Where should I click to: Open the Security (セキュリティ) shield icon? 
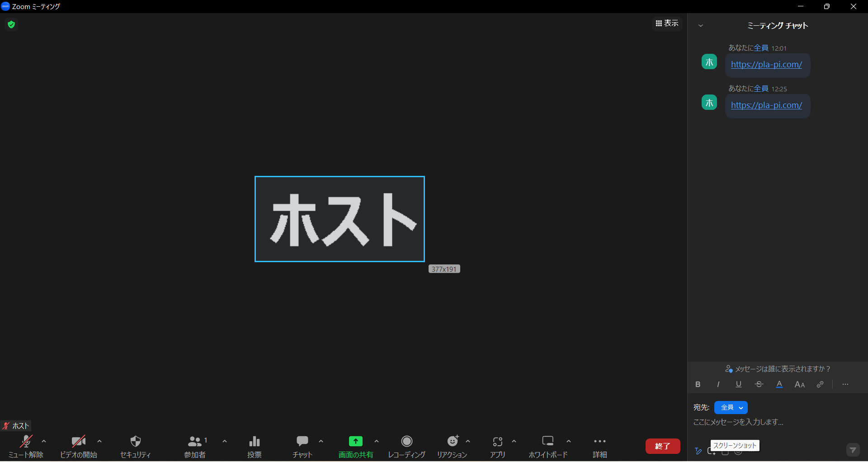(x=135, y=442)
